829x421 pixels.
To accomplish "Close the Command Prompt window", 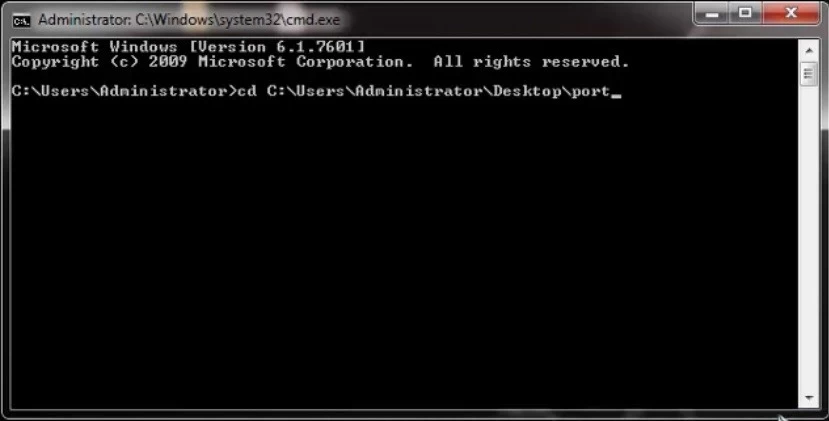I will [x=790, y=14].
